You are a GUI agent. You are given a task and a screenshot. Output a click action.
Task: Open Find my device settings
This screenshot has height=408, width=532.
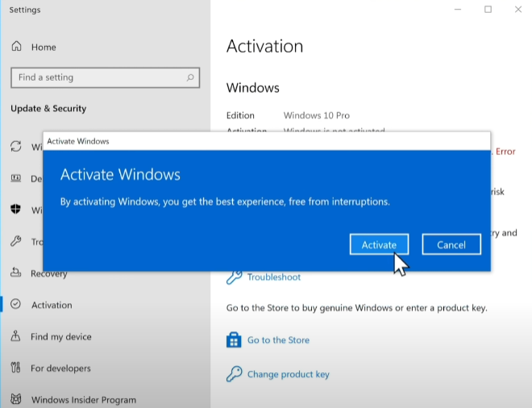coord(60,336)
